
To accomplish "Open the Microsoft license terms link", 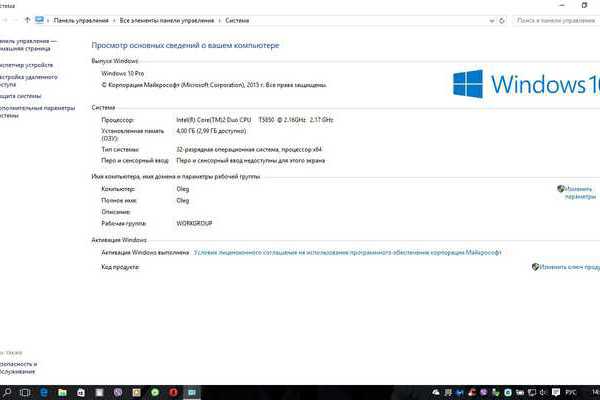I will click(x=347, y=253).
